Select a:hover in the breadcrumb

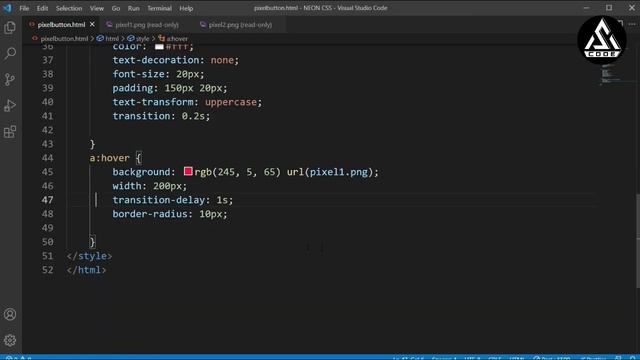click(x=177, y=39)
